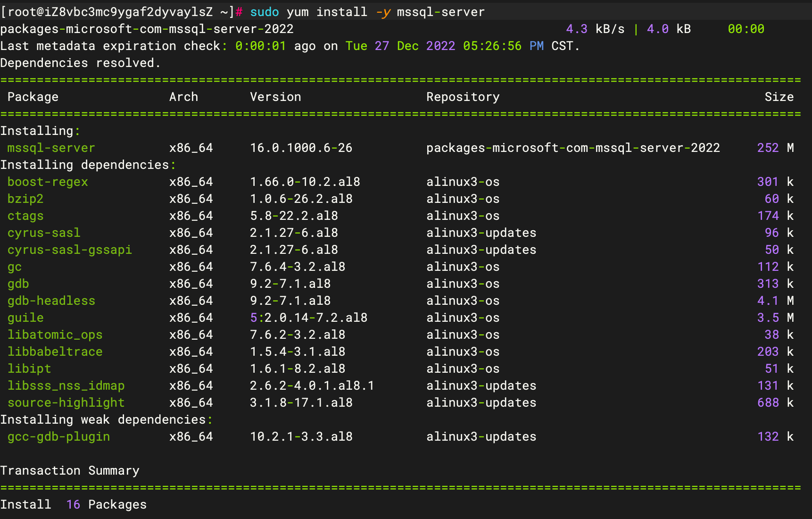Select the gdb-headless package name
Viewport: 812px width, 519px height.
coord(51,301)
